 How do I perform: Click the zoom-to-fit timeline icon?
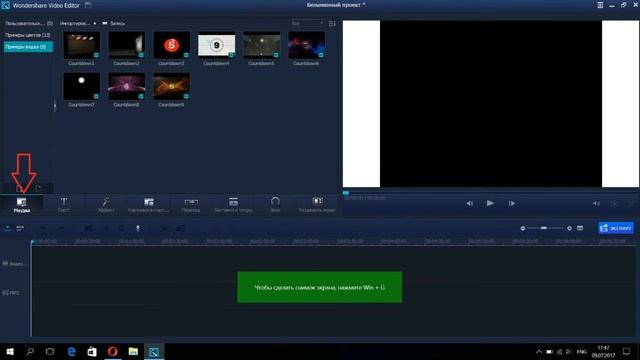[x=580, y=228]
